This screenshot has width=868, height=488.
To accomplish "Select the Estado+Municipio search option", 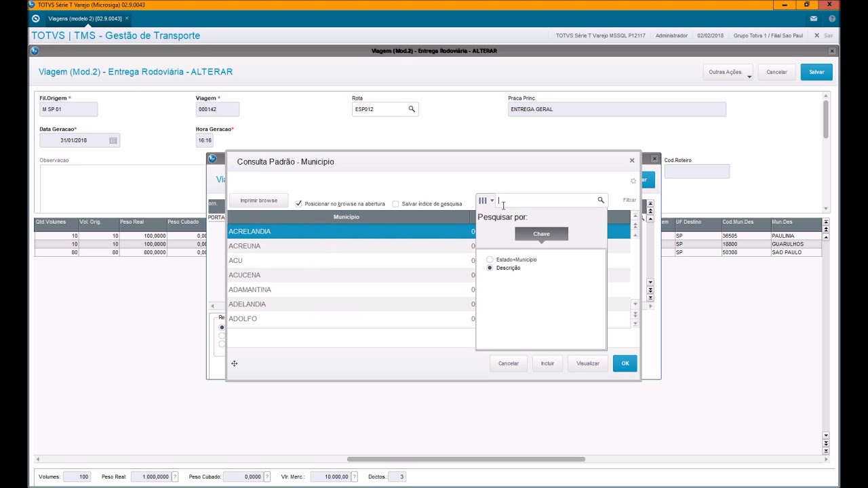I will click(490, 260).
